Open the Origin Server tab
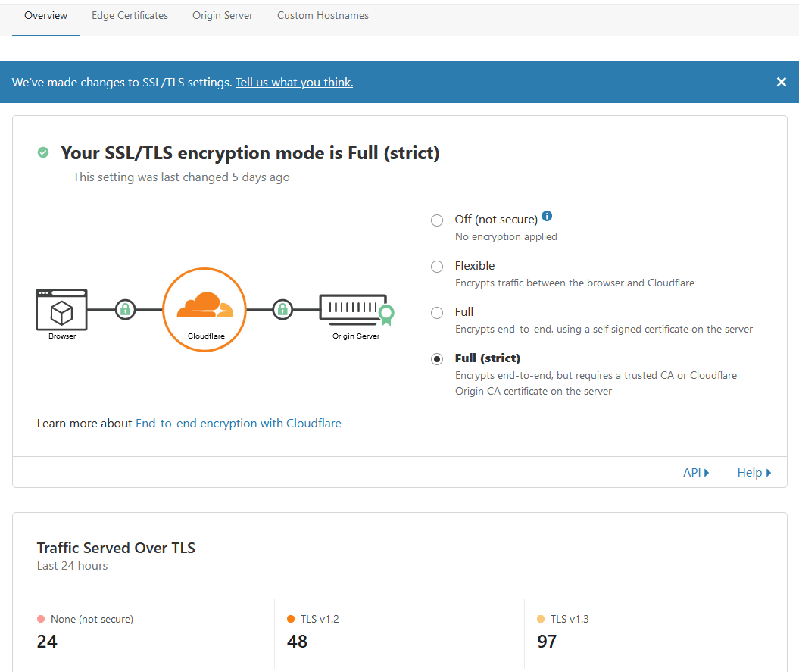 click(x=223, y=16)
